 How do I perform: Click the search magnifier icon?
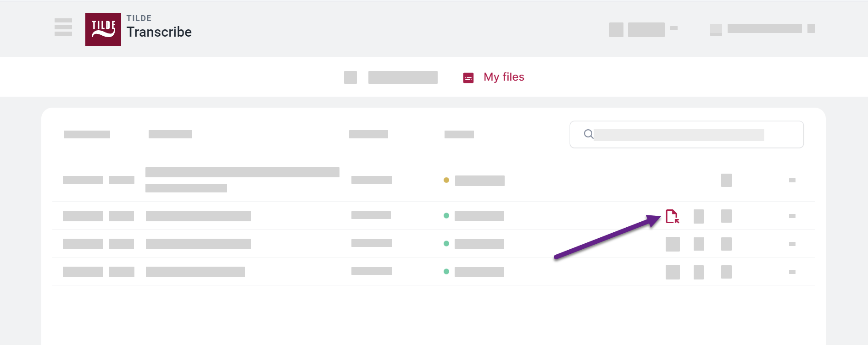click(589, 134)
